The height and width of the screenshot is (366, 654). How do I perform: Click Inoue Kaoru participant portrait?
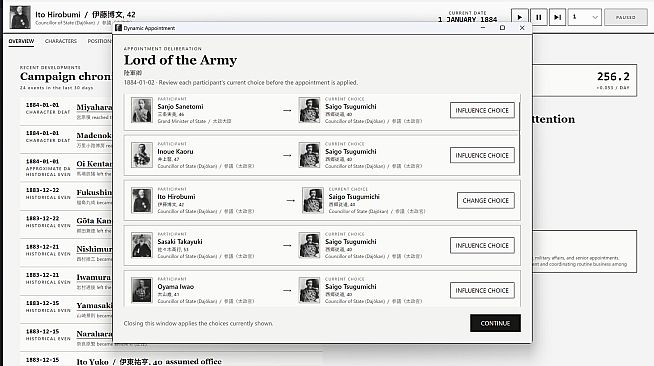[142, 155]
